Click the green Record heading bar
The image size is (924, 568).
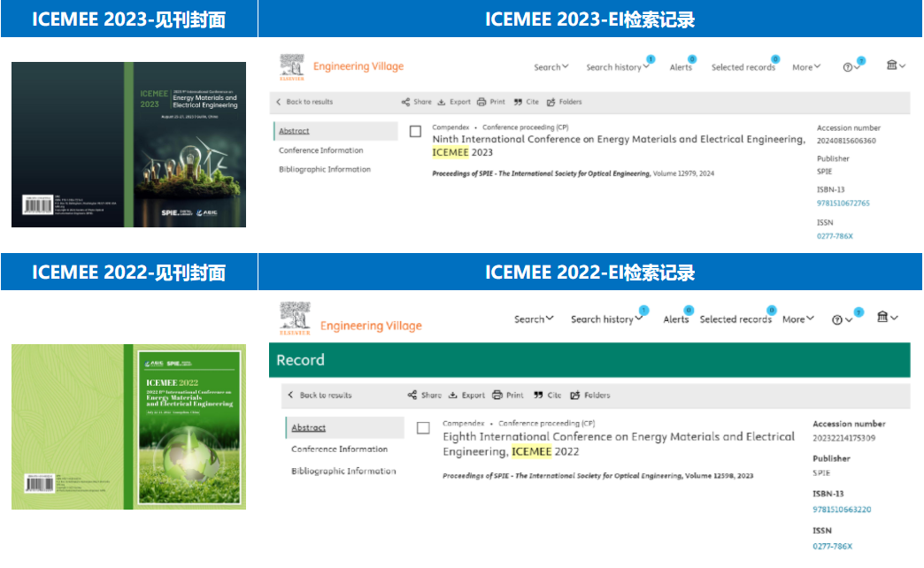pos(589,360)
